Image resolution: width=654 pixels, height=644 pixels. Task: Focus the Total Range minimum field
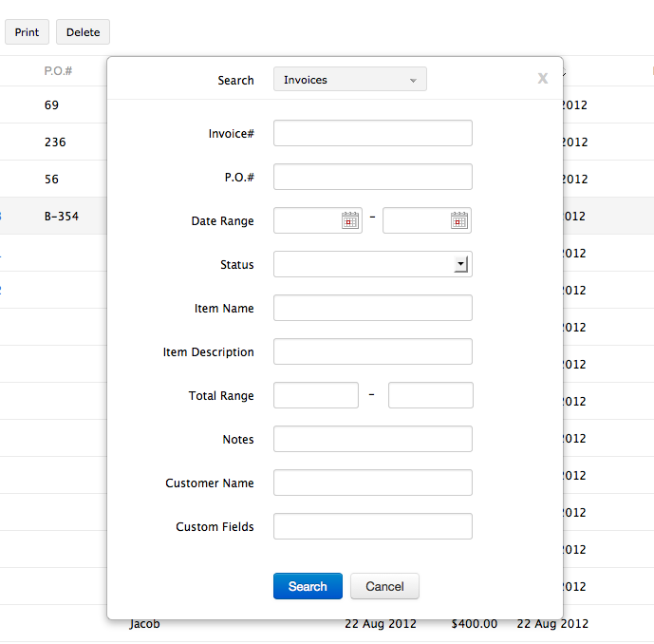point(315,395)
